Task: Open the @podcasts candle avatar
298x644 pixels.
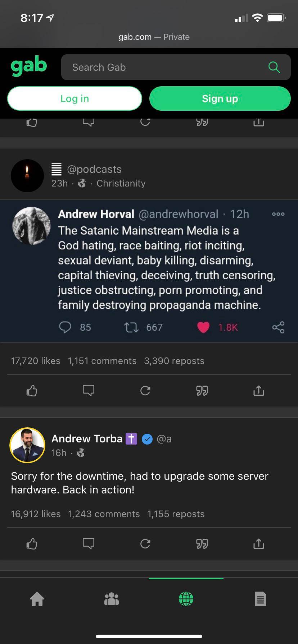Action: (27, 176)
